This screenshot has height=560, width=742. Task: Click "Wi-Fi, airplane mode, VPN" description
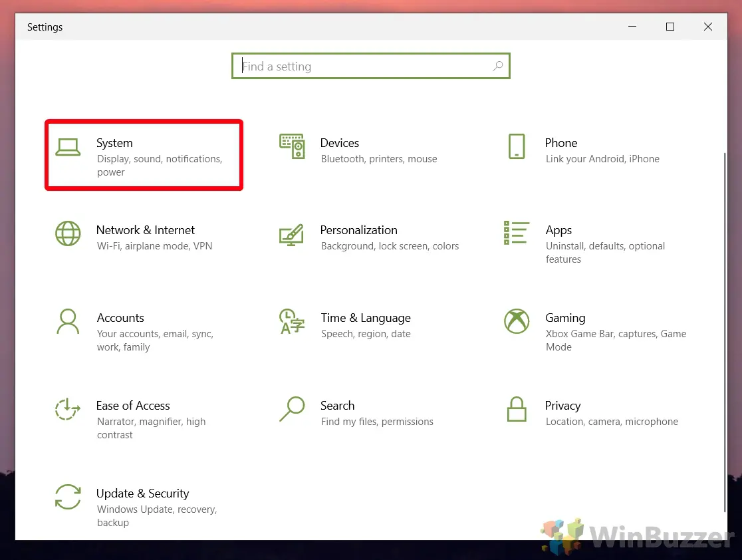155,246
